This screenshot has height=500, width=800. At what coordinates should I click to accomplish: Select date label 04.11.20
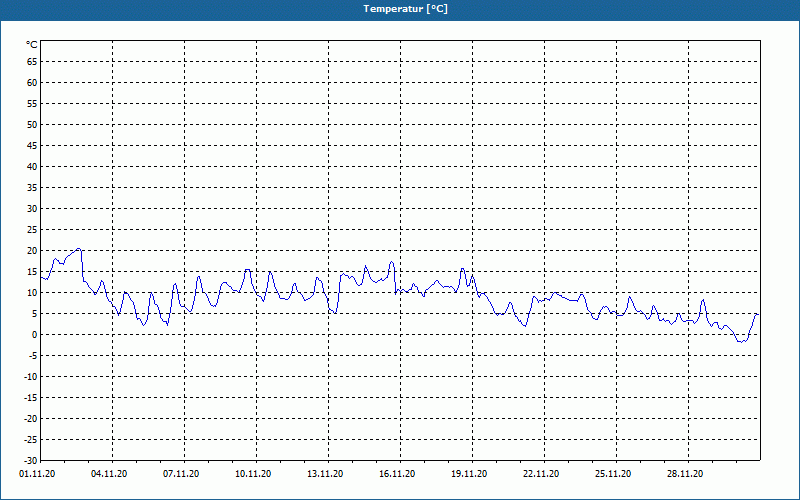[109, 474]
